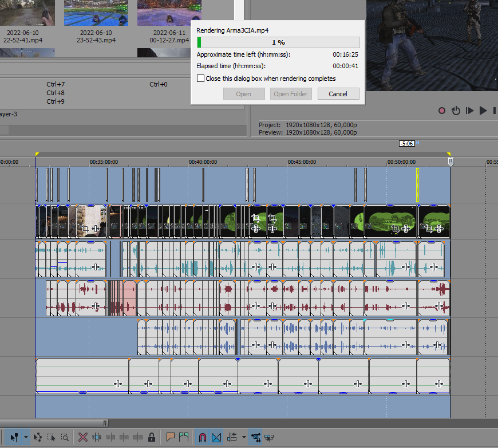This screenshot has width=498, height=448.
Task: Check Close this dialog box when rendering completes
Action: tap(200, 78)
